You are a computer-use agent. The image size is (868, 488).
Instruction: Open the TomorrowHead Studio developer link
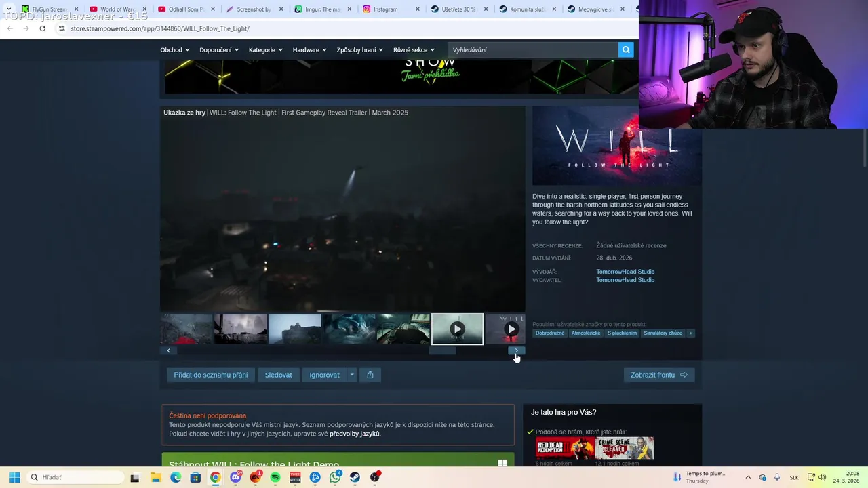pos(625,272)
